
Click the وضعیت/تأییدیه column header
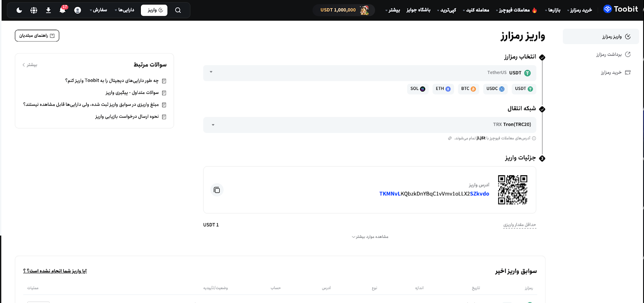coord(215,288)
